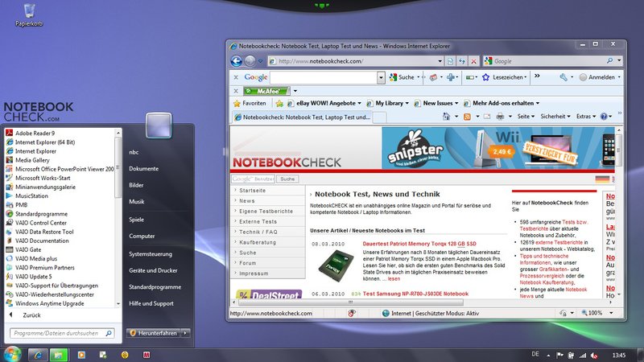Click the volume speaker tray icon

point(594,356)
